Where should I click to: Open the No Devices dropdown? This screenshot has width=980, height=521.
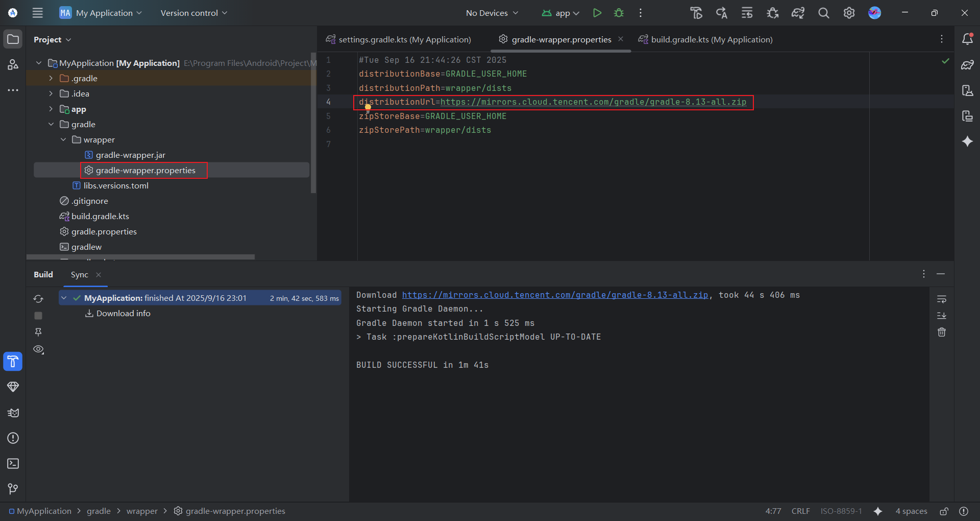(492, 13)
